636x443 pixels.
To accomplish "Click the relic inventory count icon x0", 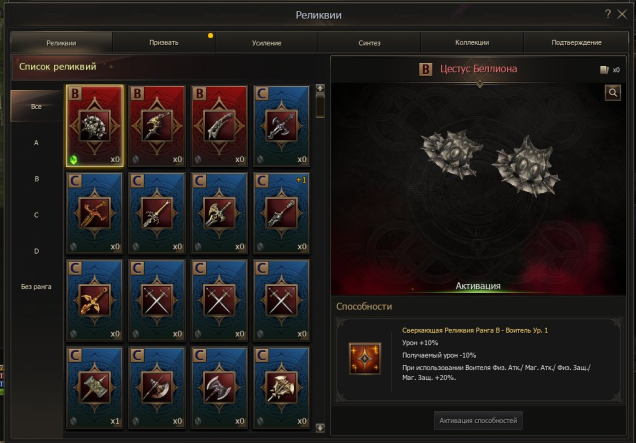I will click(610, 70).
